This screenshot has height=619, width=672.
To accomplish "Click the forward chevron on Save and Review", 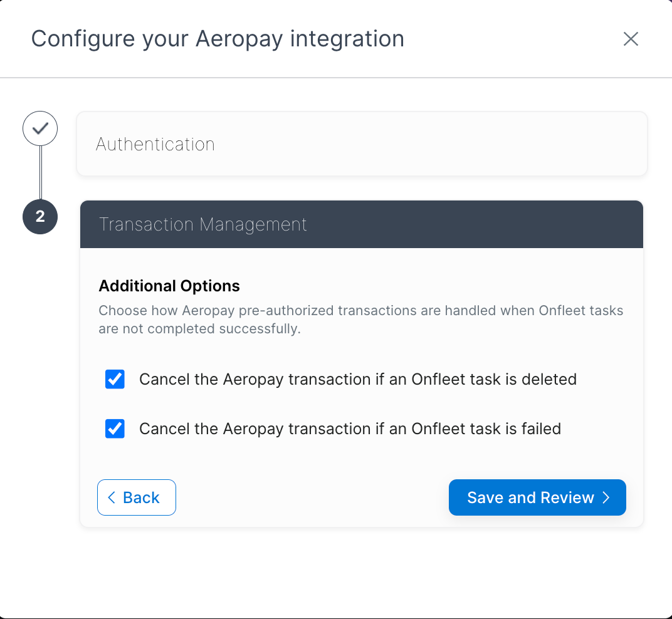I will (606, 497).
